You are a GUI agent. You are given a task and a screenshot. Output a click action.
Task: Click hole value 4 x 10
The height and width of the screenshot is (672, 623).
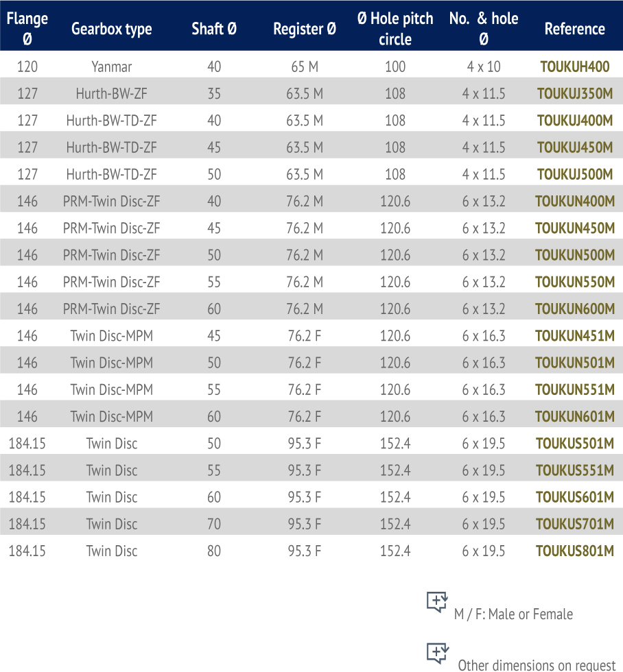pos(484,67)
